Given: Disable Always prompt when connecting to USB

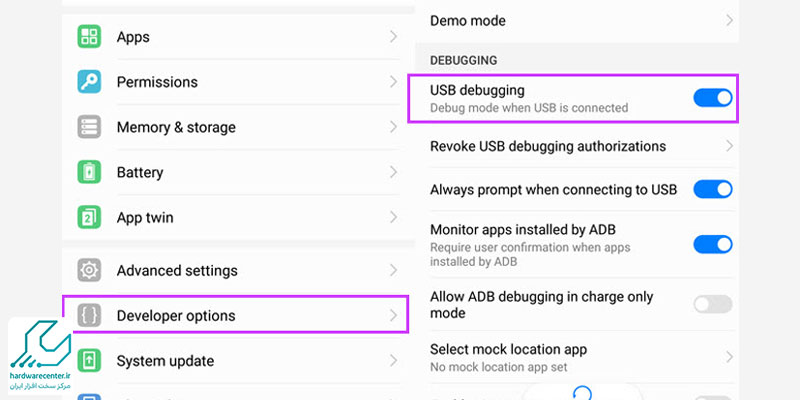Looking at the screenshot, I should [712, 189].
